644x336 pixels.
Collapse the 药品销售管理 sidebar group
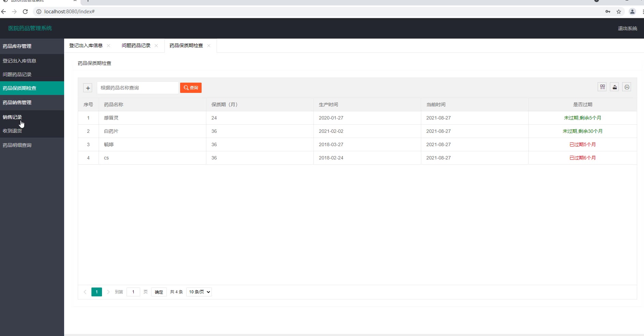[32, 102]
